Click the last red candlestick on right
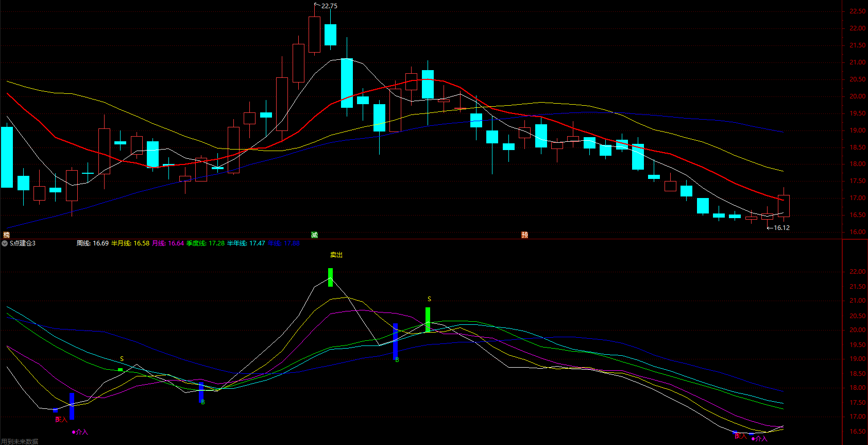Screen dimensions: 868x445 click(784, 206)
